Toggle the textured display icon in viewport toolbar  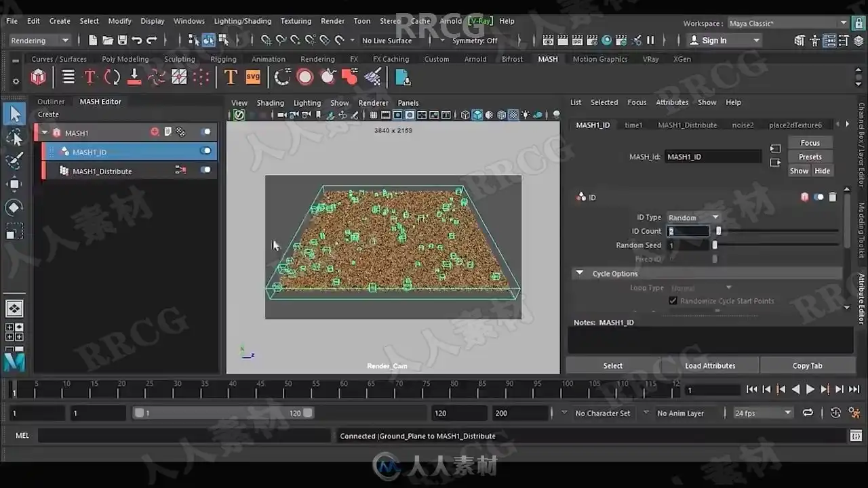point(513,115)
